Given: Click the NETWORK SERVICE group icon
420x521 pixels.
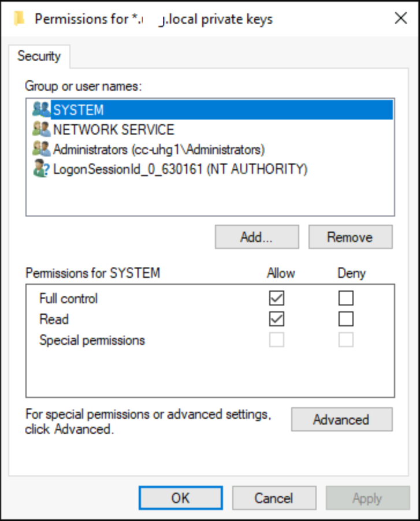Looking at the screenshot, I should [41, 129].
